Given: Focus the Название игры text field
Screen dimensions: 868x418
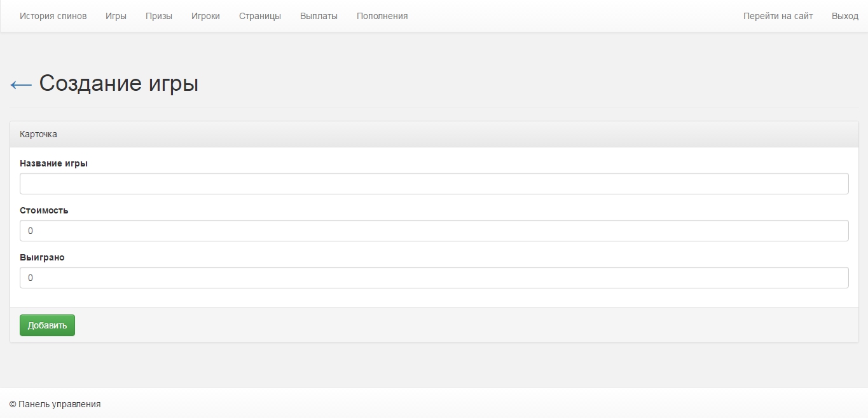Looking at the screenshot, I should (434, 184).
